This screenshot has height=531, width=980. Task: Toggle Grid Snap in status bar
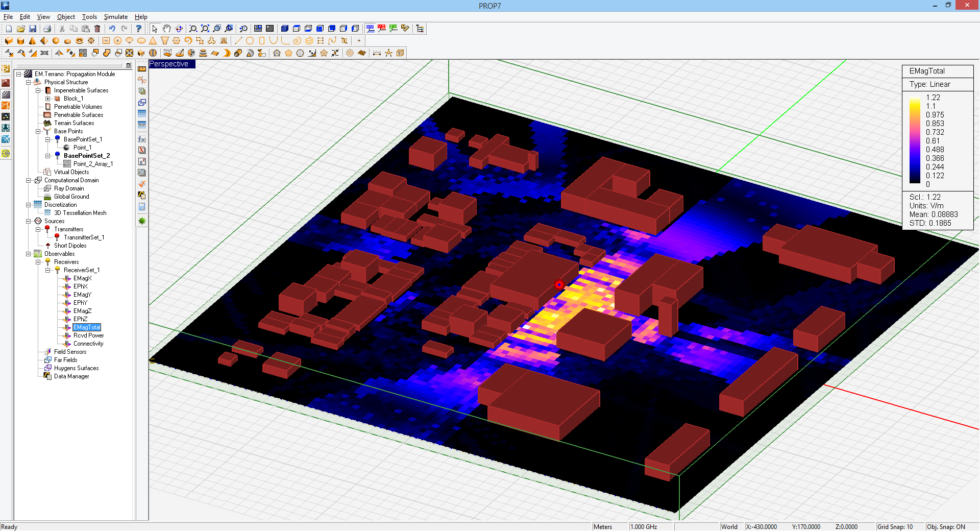pyautogui.click(x=895, y=526)
